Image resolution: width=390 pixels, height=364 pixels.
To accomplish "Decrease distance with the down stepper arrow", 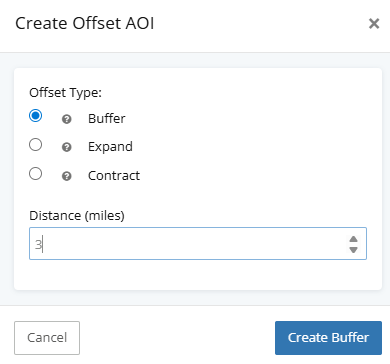I will [x=353, y=250].
